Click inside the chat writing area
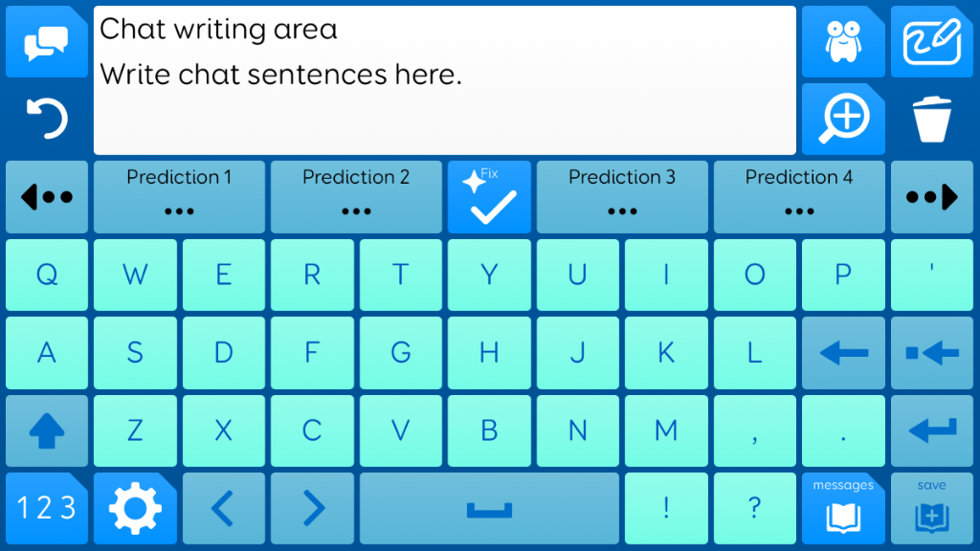The image size is (980, 551). [444, 80]
